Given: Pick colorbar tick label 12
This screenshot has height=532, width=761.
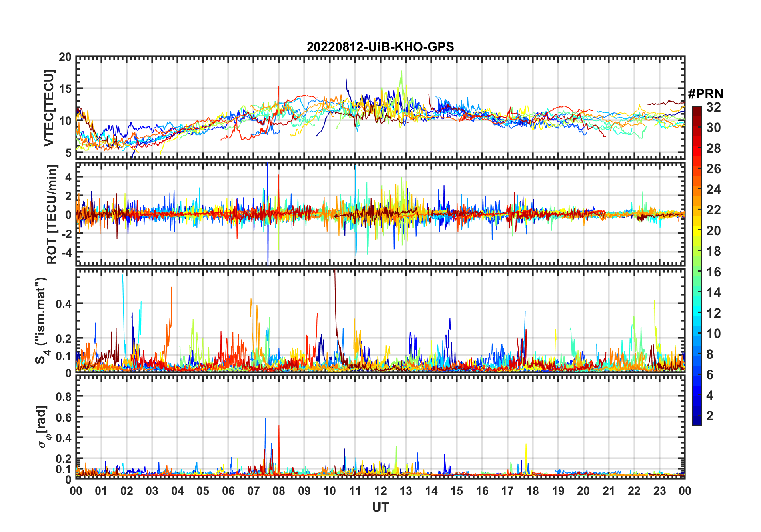Looking at the screenshot, I should [713, 313].
